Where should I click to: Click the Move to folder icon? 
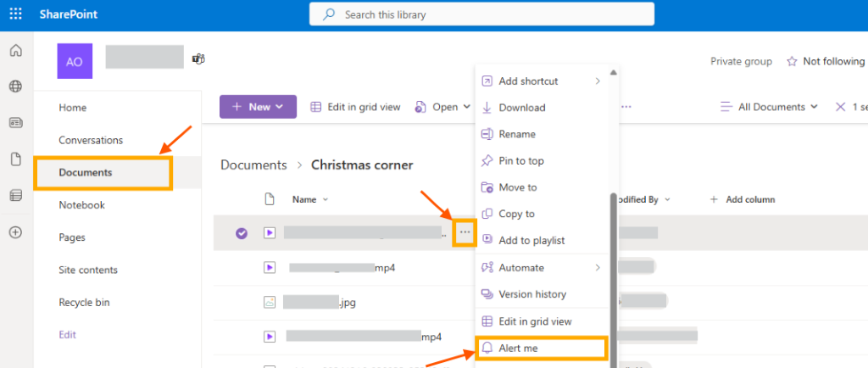click(x=487, y=187)
